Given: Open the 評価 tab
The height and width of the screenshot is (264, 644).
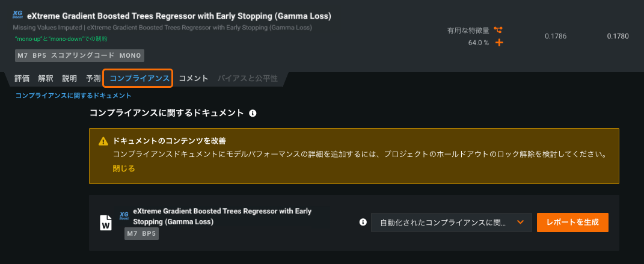Looking at the screenshot, I should click(22, 78).
